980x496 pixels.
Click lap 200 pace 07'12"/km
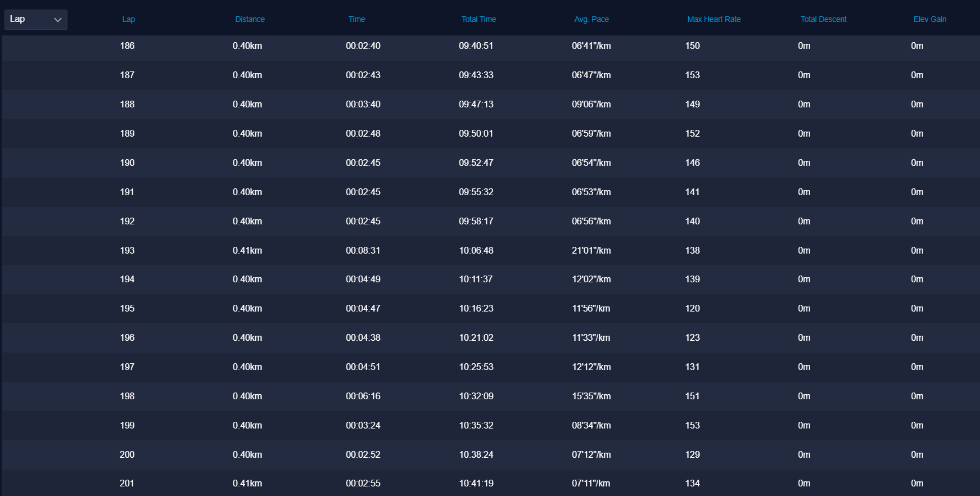591,454
